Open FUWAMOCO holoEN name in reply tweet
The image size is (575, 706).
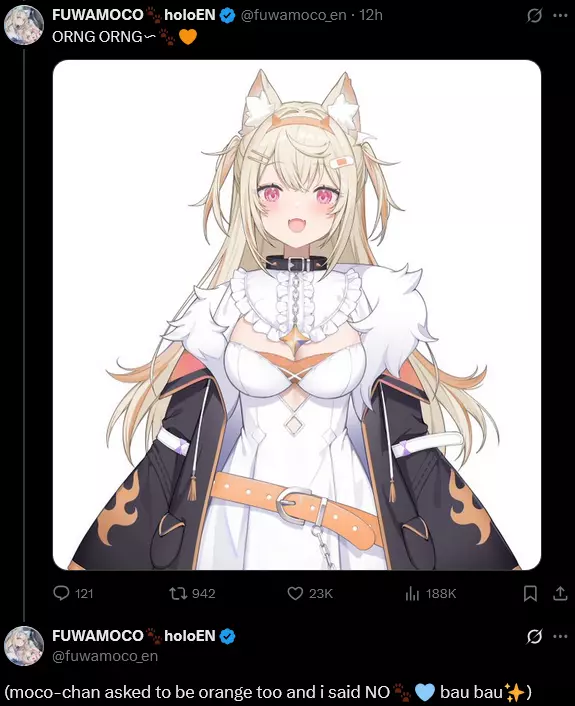[x=134, y=636]
